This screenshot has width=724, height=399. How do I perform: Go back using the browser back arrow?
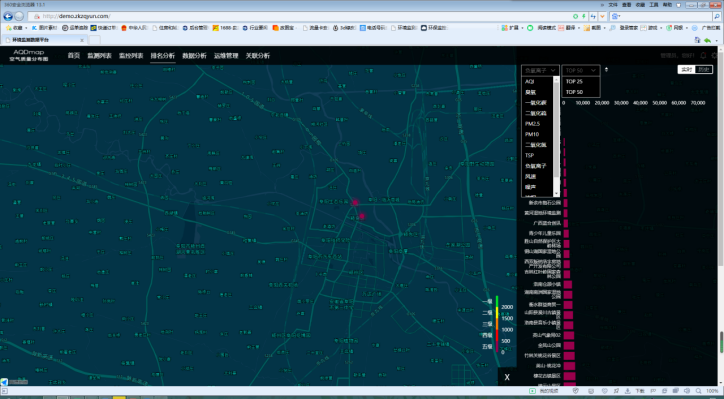pos(7,16)
